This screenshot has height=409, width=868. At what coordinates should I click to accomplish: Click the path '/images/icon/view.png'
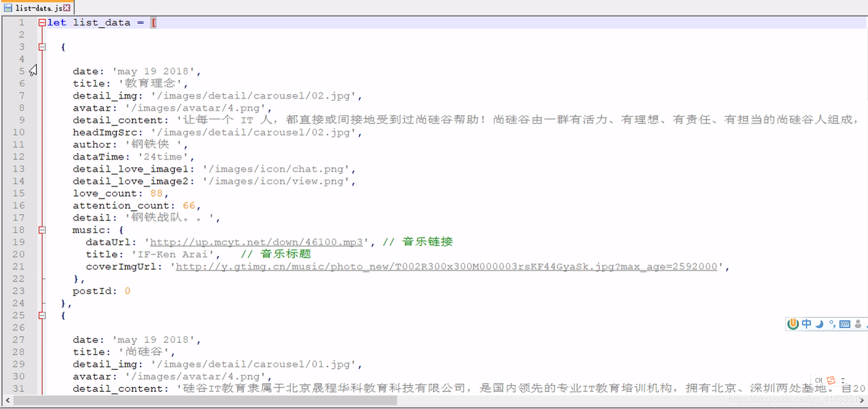276,181
